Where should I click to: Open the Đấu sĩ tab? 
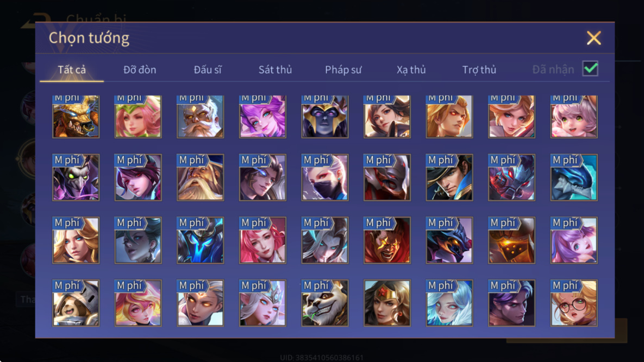click(208, 69)
